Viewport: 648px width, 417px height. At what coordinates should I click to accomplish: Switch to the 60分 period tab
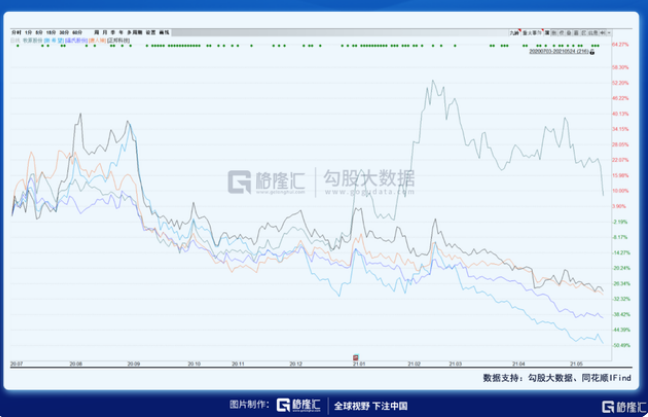(x=77, y=32)
